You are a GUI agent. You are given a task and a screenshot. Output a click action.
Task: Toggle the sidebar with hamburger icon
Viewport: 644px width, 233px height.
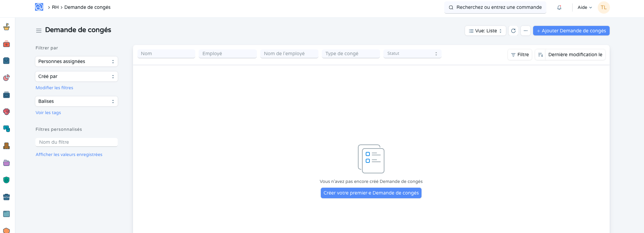pyautogui.click(x=39, y=31)
